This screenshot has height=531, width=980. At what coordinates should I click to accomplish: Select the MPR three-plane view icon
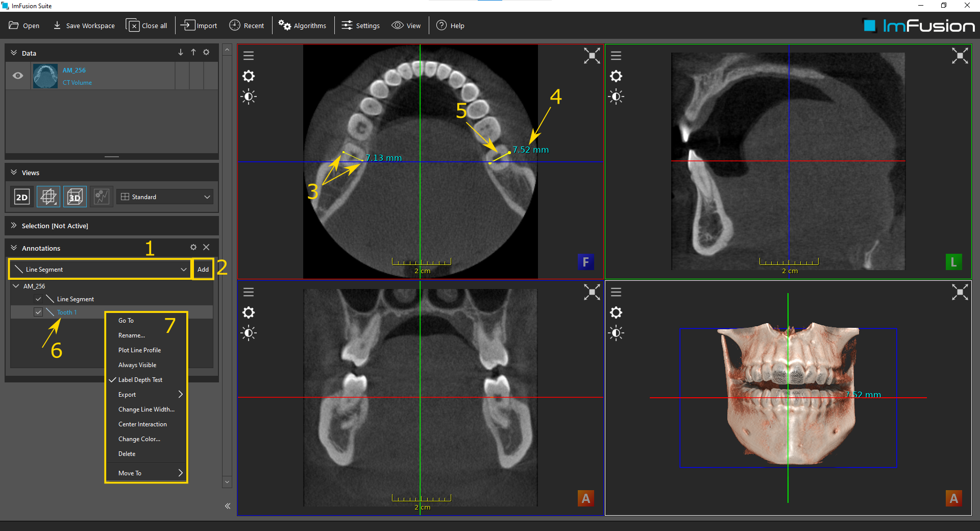coord(48,197)
